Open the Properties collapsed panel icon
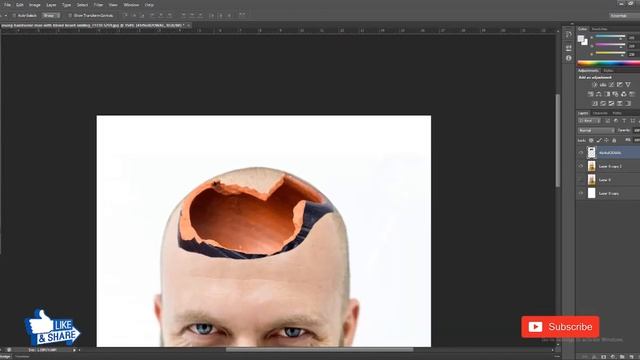 pos(569,48)
